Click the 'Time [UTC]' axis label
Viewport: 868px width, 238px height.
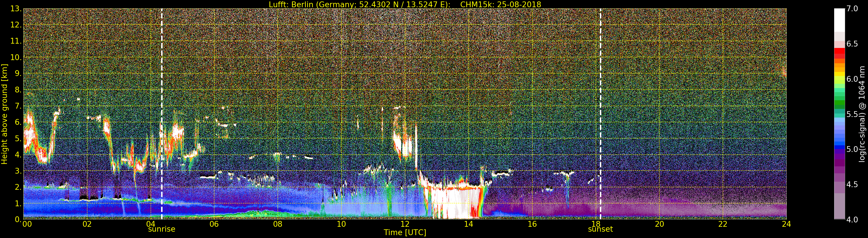pos(405,233)
